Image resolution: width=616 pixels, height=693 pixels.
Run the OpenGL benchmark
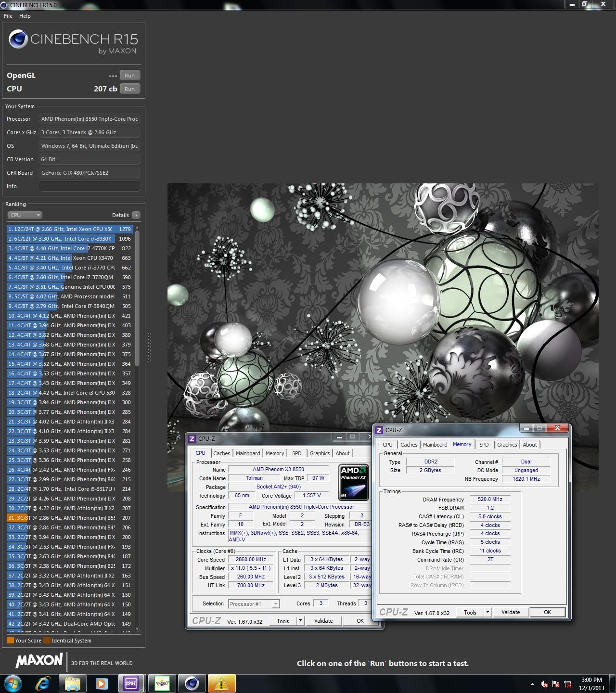(130, 76)
